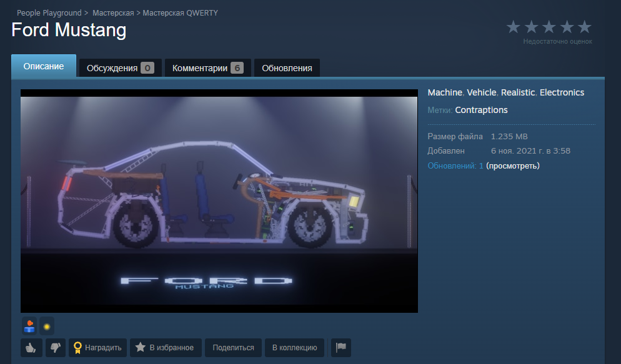The width and height of the screenshot is (621, 364).
Task: Click the Ford Mustang page title
Action: (x=69, y=30)
